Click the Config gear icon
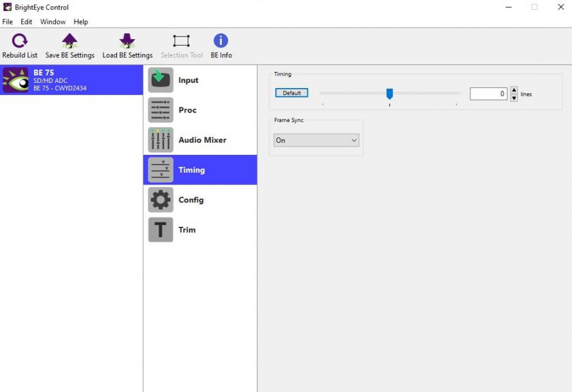Screen dimensions: 572x392 coord(161,199)
